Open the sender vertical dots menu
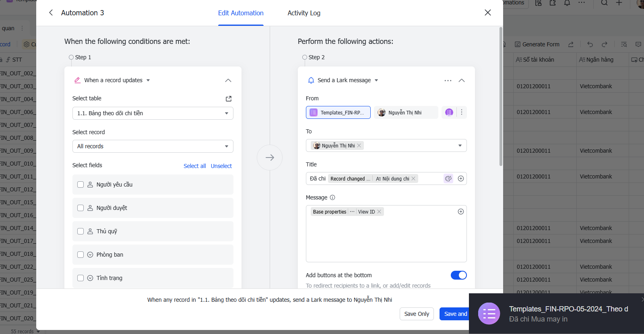 (x=462, y=112)
